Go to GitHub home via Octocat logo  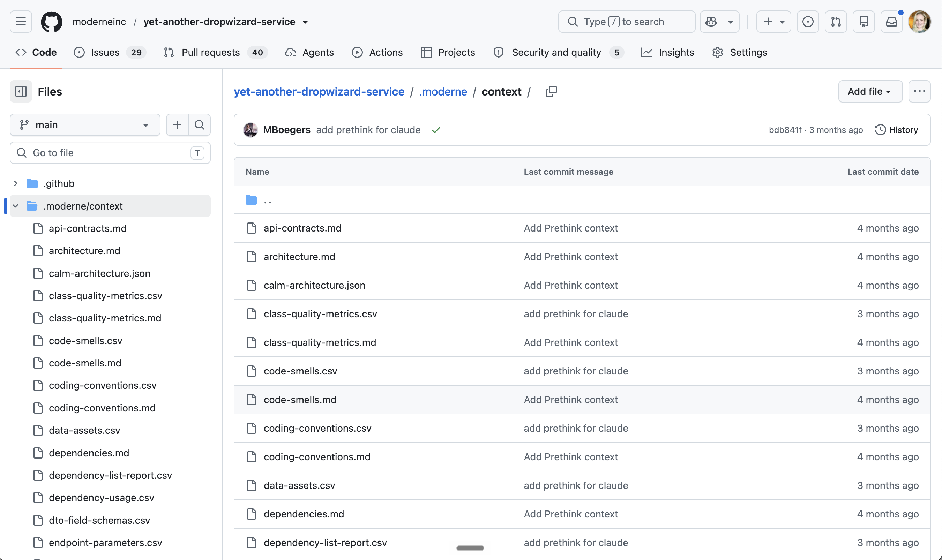point(51,22)
